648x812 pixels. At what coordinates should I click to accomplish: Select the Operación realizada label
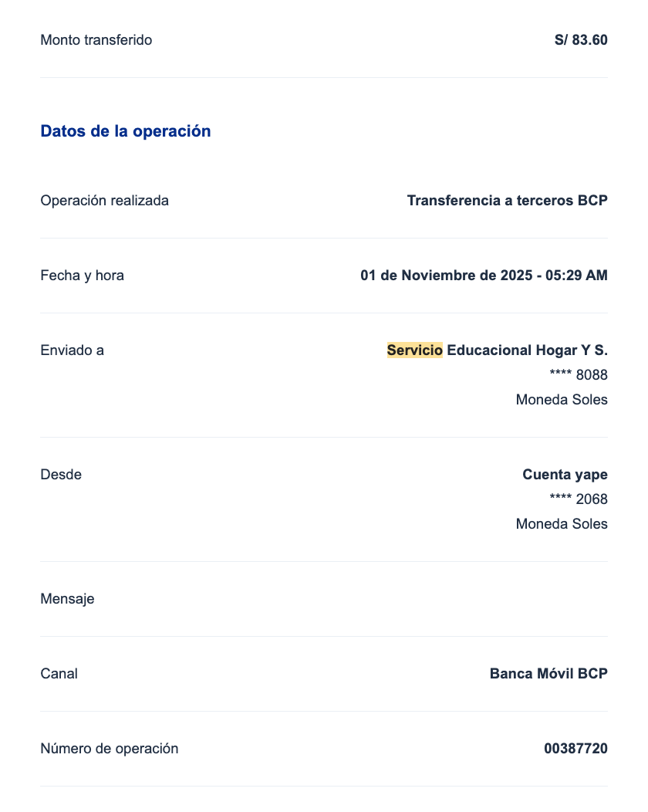pos(104,201)
